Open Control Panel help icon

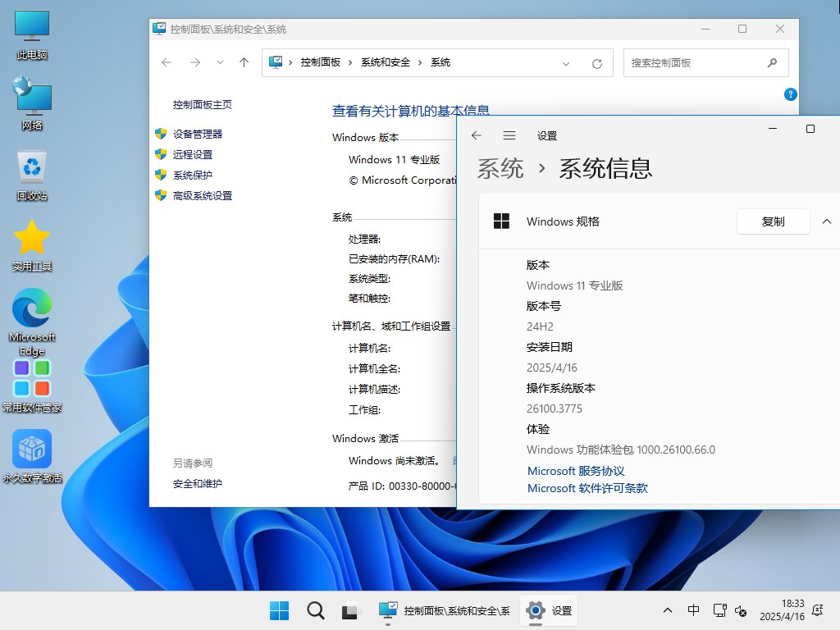click(790, 95)
